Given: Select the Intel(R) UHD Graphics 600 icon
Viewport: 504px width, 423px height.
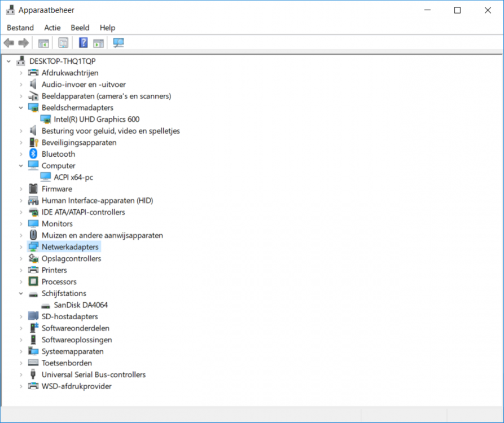Looking at the screenshot, I should coord(46,119).
